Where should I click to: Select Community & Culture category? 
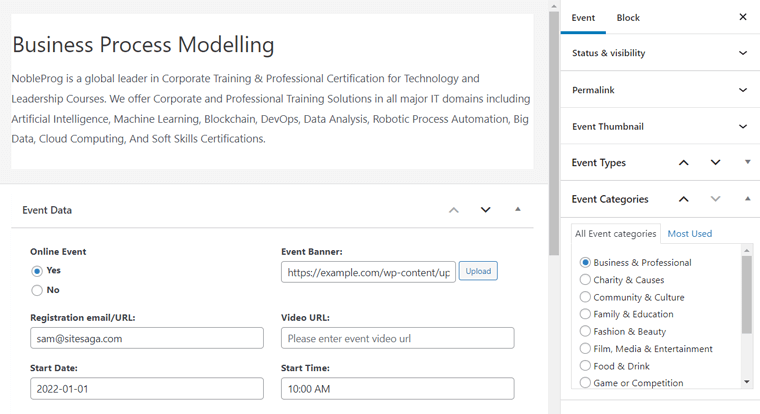[585, 297]
